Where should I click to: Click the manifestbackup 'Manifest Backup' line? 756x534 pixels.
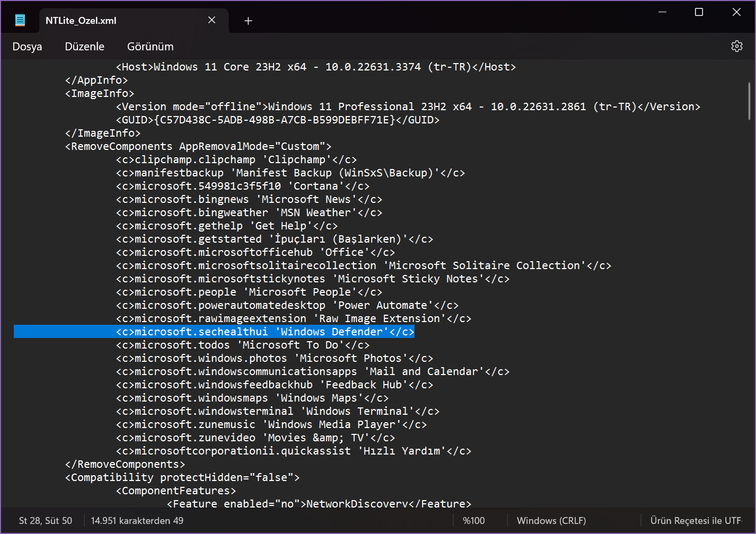click(x=291, y=173)
